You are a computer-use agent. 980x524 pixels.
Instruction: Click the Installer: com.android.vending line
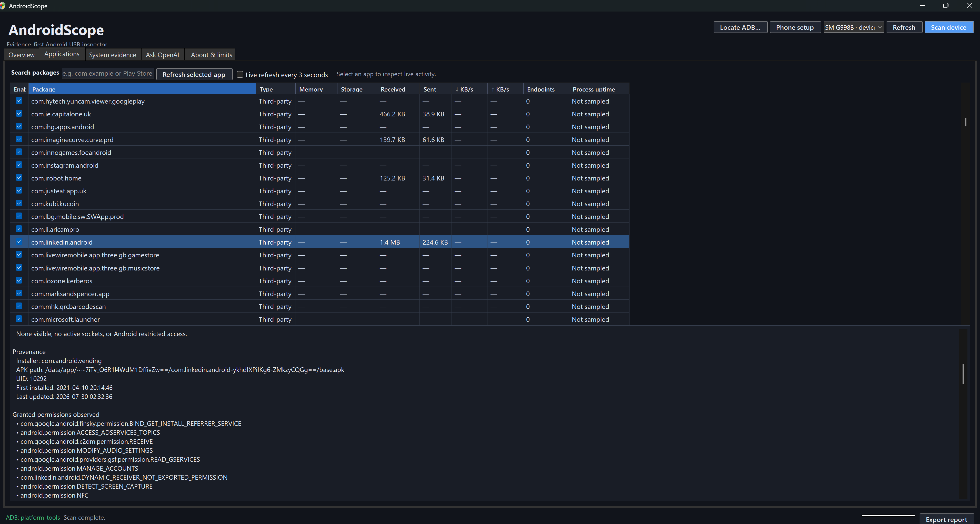point(59,360)
